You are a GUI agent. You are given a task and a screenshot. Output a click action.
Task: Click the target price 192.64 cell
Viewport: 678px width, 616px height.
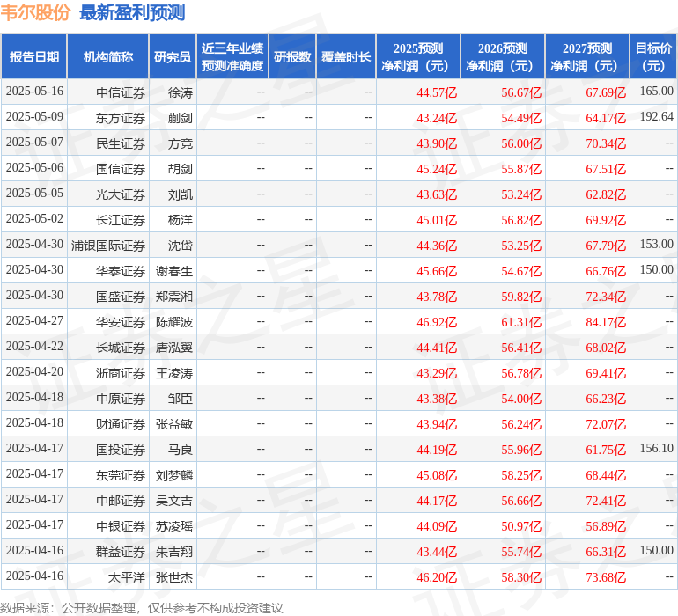point(656,117)
